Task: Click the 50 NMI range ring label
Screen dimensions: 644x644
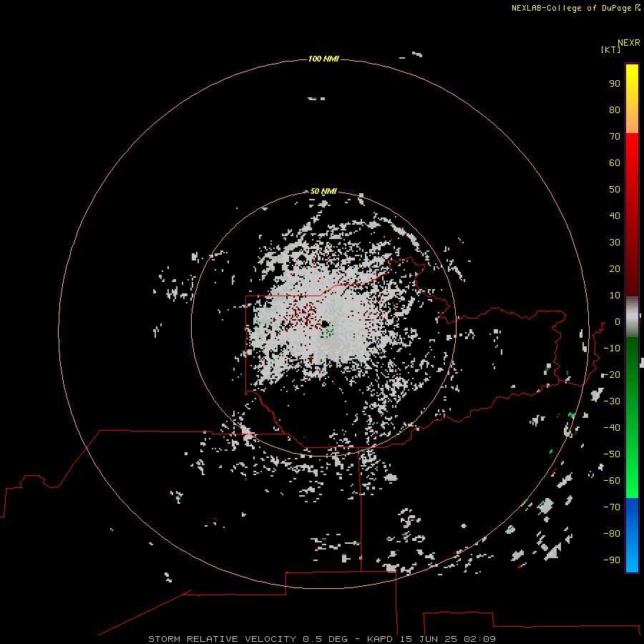Action: pyautogui.click(x=323, y=191)
